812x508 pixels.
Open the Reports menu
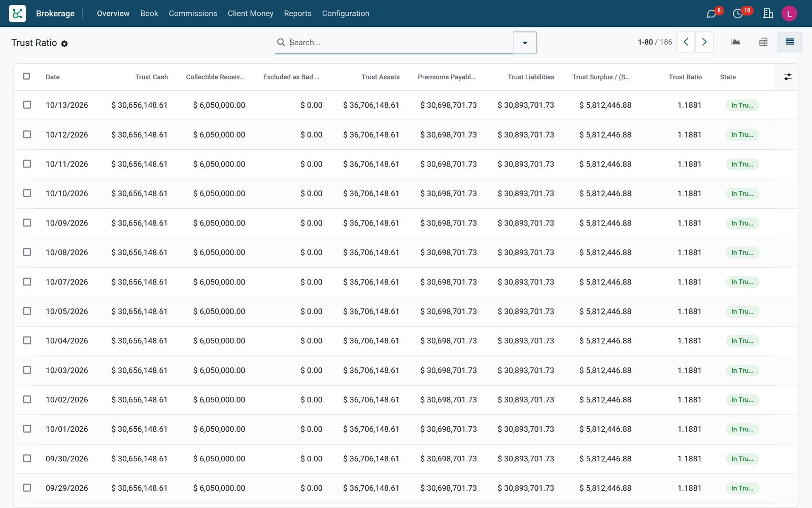tap(298, 14)
